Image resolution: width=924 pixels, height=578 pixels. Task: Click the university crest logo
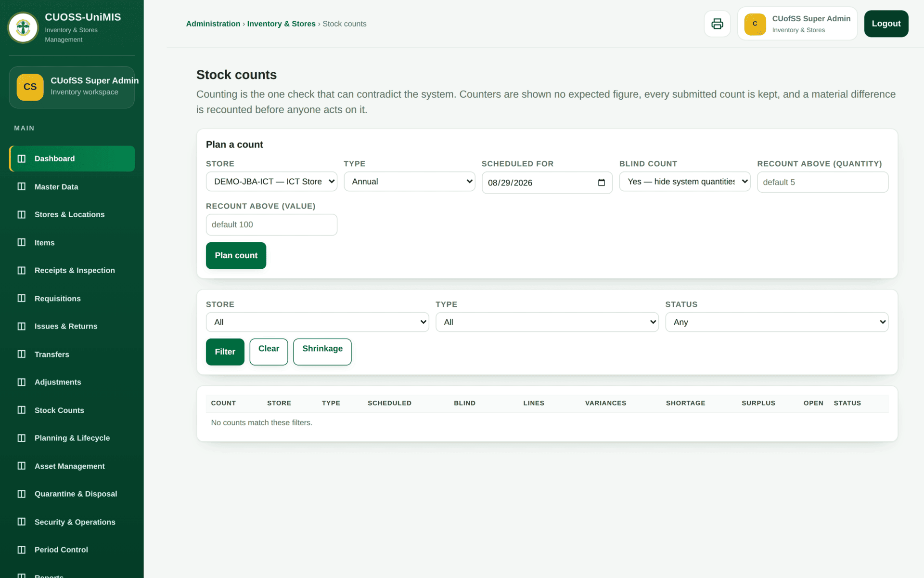(23, 27)
